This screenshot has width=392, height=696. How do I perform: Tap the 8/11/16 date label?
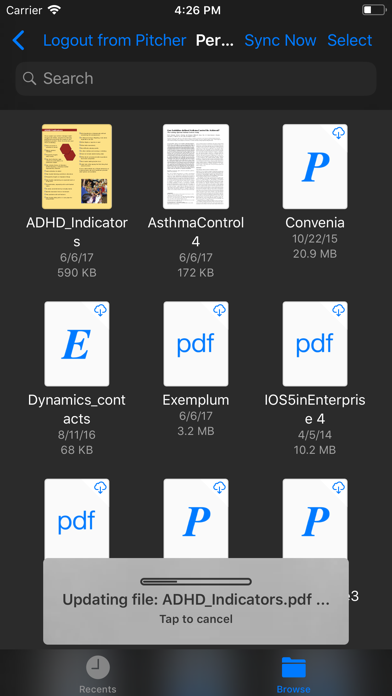point(77,435)
